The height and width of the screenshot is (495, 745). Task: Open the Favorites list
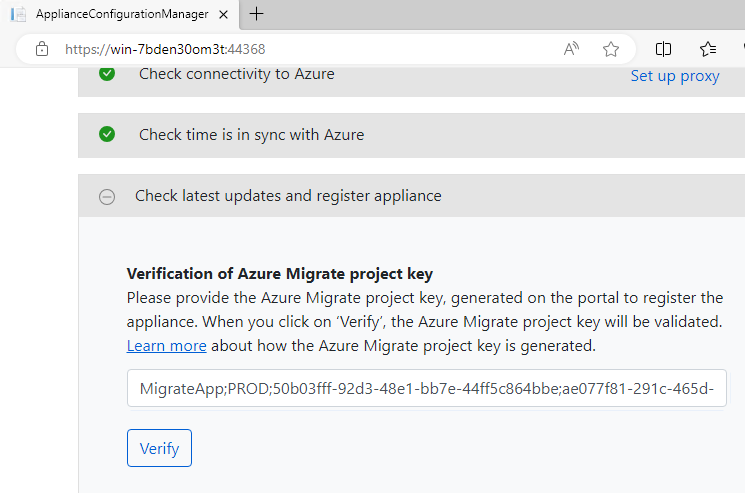point(708,49)
